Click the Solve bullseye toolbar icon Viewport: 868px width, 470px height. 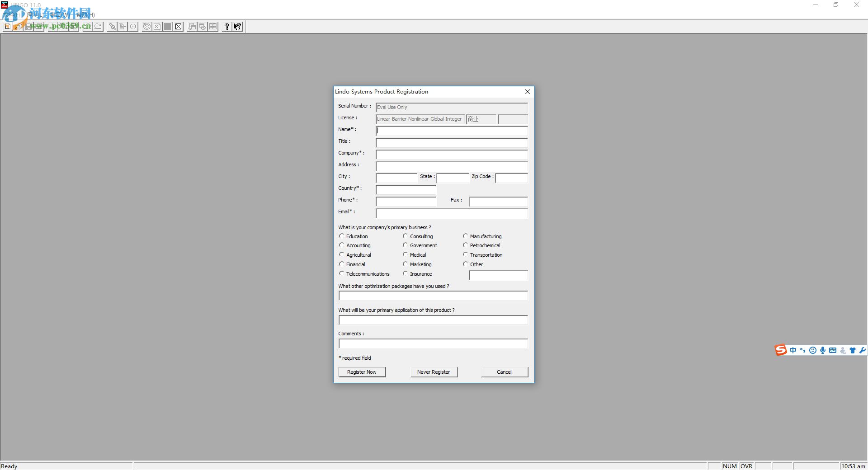coord(146,27)
